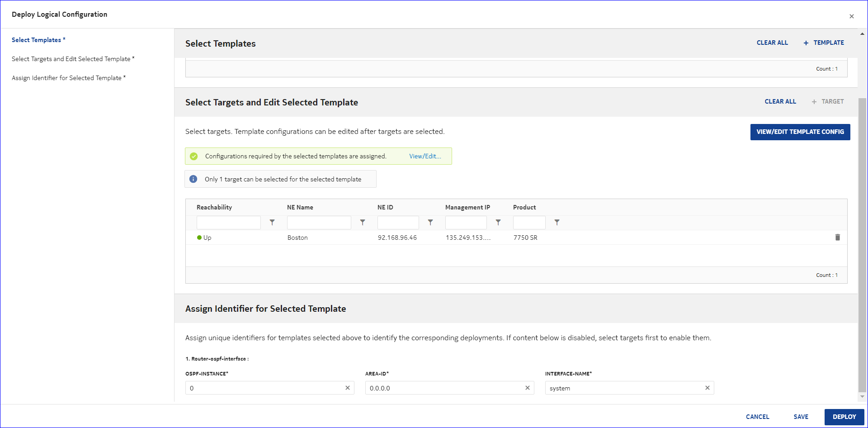Click the filter icon for NE ID column
The height and width of the screenshot is (428, 868).
(x=430, y=223)
